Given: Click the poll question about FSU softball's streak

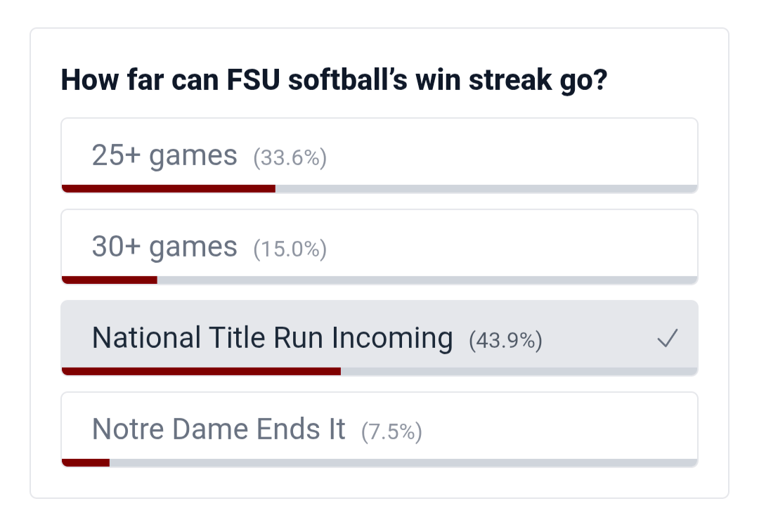Looking at the screenshot, I should pos(334,80).
